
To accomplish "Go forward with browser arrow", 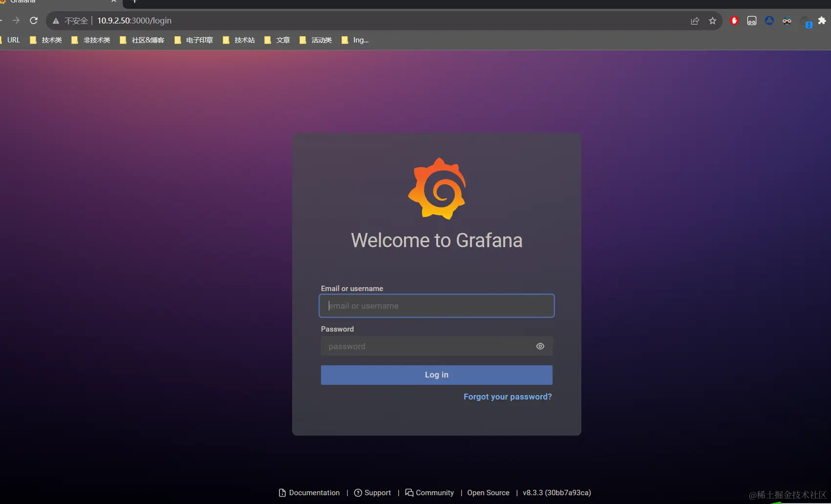I will tap(16, 21).
